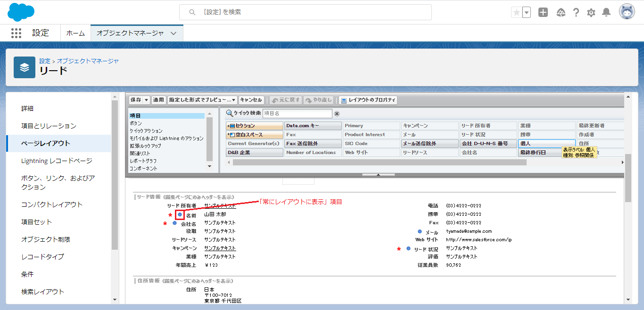Click inside the 項目名 quick search field

(297, 114)
